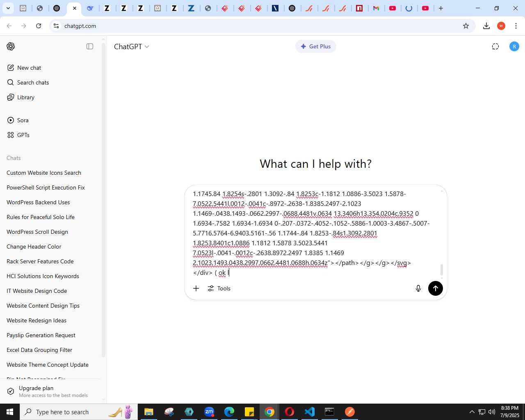The image size is (525, 420).
Task: Switch to the Netflix-style red N tab
Action: [x=359, y=8]
